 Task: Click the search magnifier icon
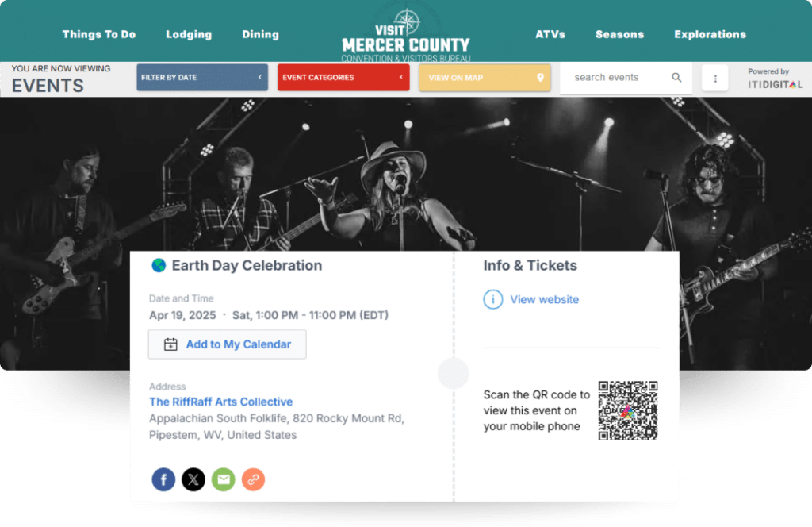pyautogui.click(x=676, y=78)
